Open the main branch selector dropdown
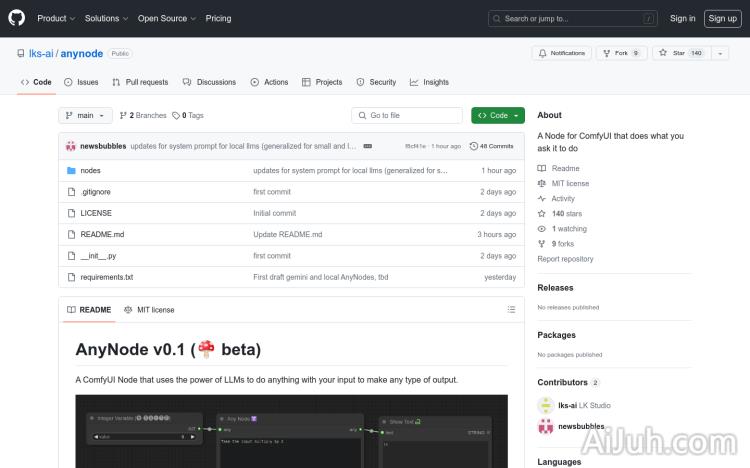The width and height of the screenshot is (750, 468). click(x=85, y=115)
